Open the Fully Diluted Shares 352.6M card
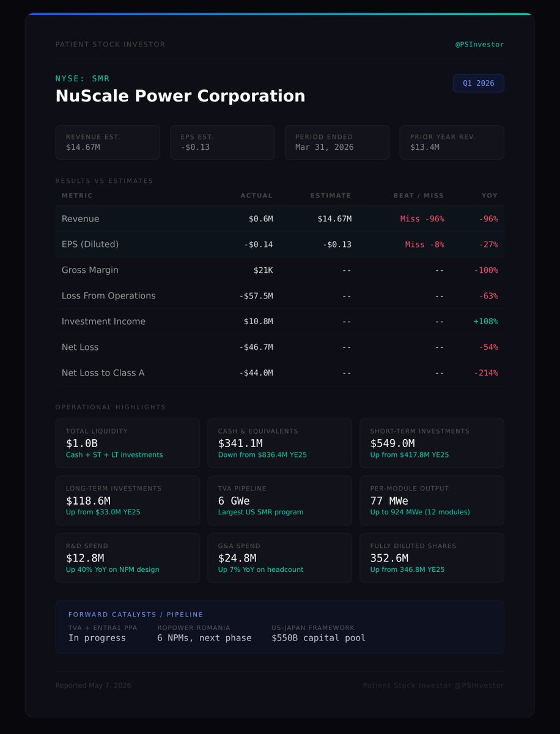The height and width of the screenshot is (734, 560). [432, 558]
